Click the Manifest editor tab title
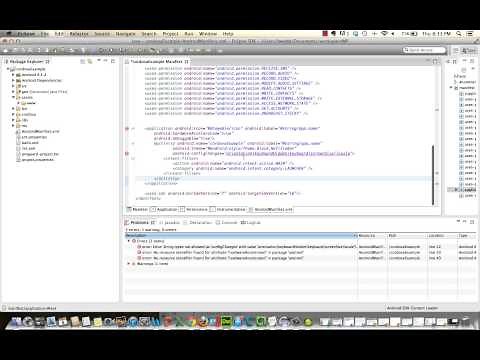The image size is (480, 360). (x=156, y=62)
